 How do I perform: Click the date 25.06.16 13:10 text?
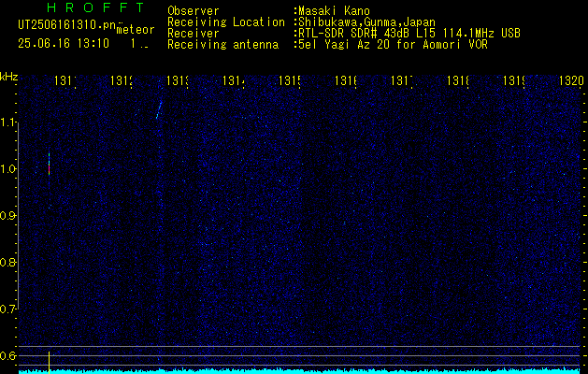click(64, 44)
